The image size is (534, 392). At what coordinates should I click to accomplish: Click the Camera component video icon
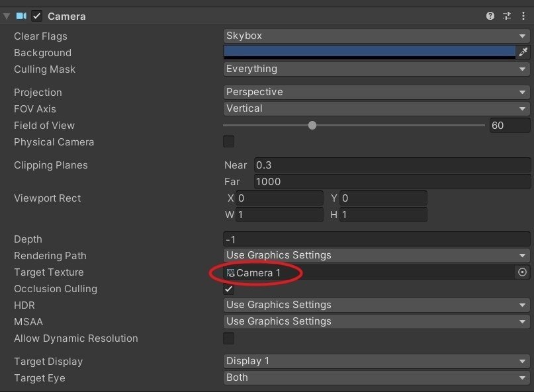[x=21, y=16]
